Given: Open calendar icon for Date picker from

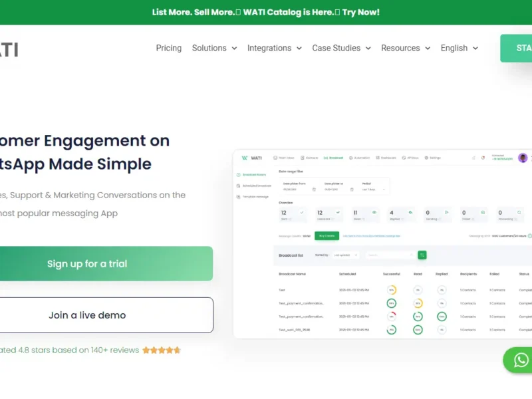Looking at the screenshot, I should (x=314, y=190).
